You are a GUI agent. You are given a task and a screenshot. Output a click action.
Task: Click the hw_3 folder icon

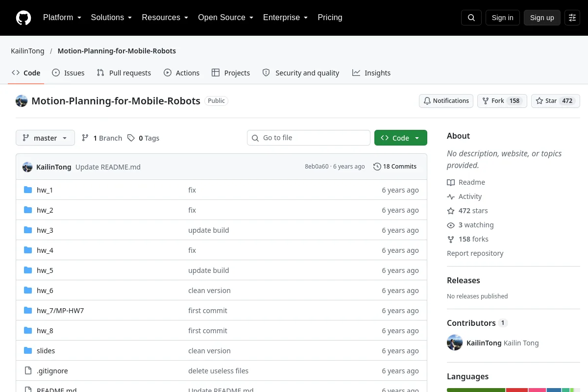coord(28,230)
